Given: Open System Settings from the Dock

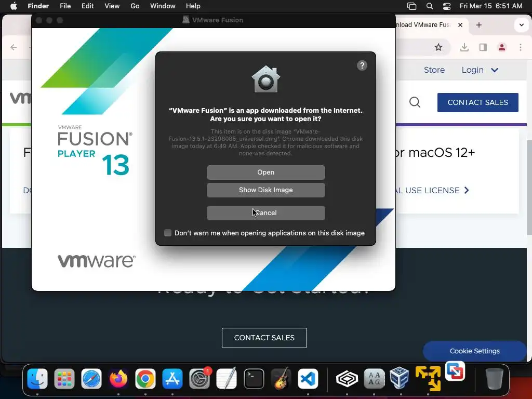Looking at the screenshot, I should point(199,379).
